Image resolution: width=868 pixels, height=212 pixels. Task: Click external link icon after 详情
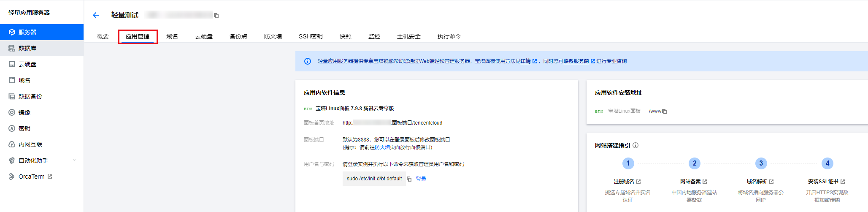(535, 61)
